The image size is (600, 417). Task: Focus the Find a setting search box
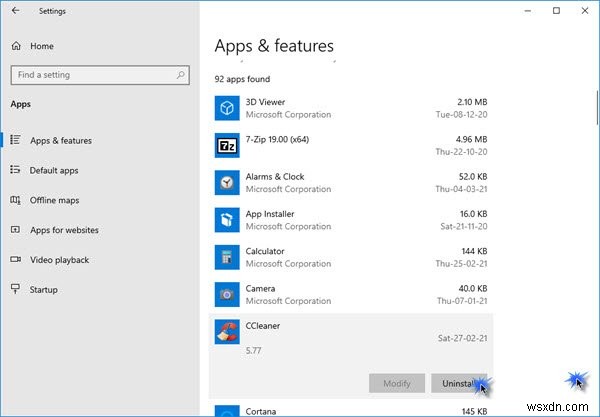[x=100, y=75]
